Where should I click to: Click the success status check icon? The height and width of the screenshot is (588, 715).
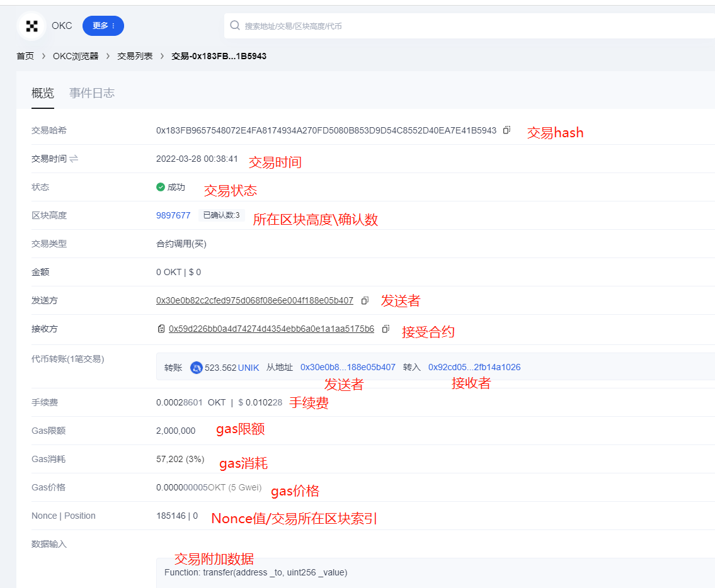point(160,187)
